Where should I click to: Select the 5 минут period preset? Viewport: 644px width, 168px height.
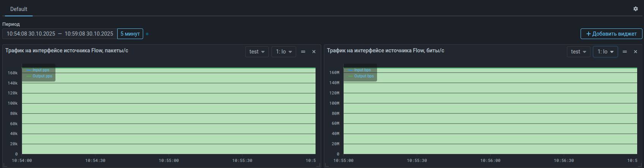point(130,34)
